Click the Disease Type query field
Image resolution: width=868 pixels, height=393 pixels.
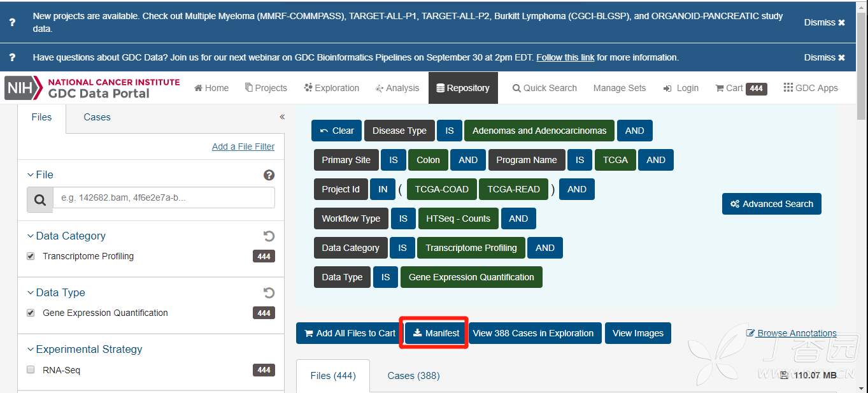coord(399,131)
